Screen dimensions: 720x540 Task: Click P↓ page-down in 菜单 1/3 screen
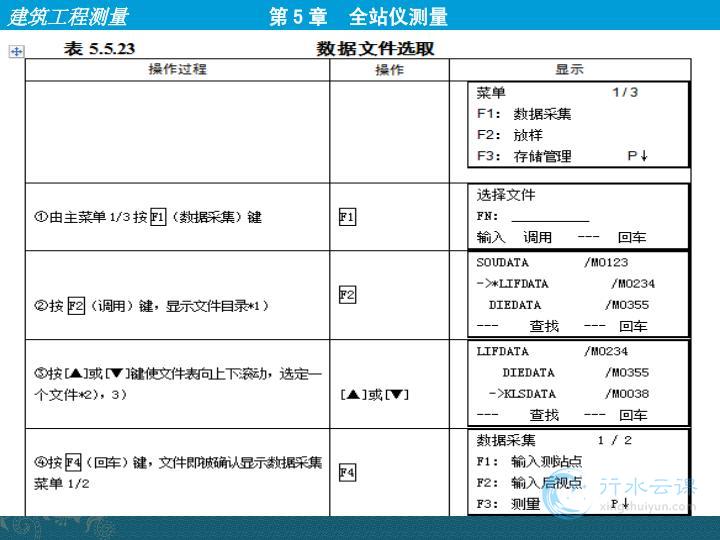coord(638,156)
